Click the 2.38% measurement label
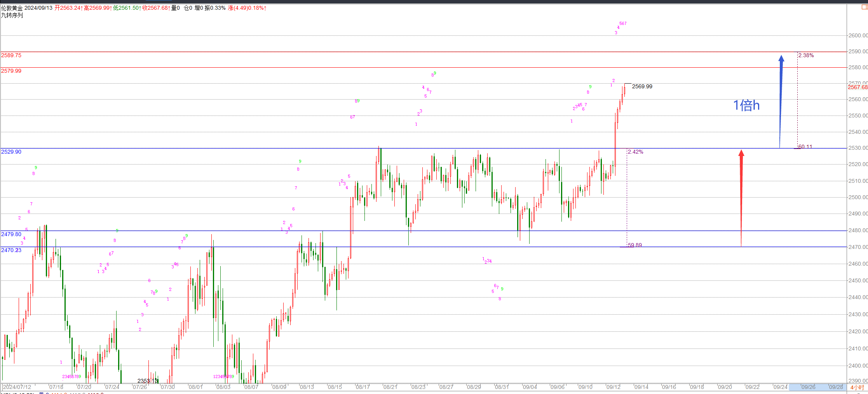Viewport: 868px width, 394px height. 806,55
